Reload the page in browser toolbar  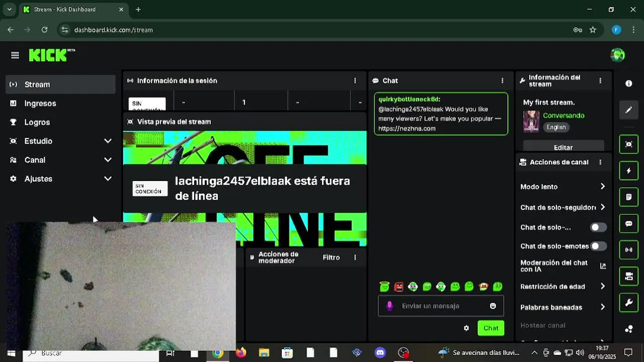[44, 30]
